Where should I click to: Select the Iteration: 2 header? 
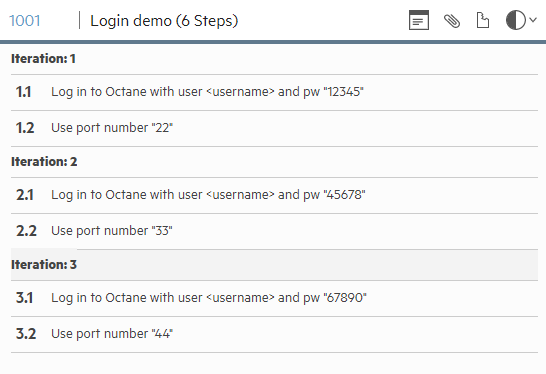coord(274,162)
